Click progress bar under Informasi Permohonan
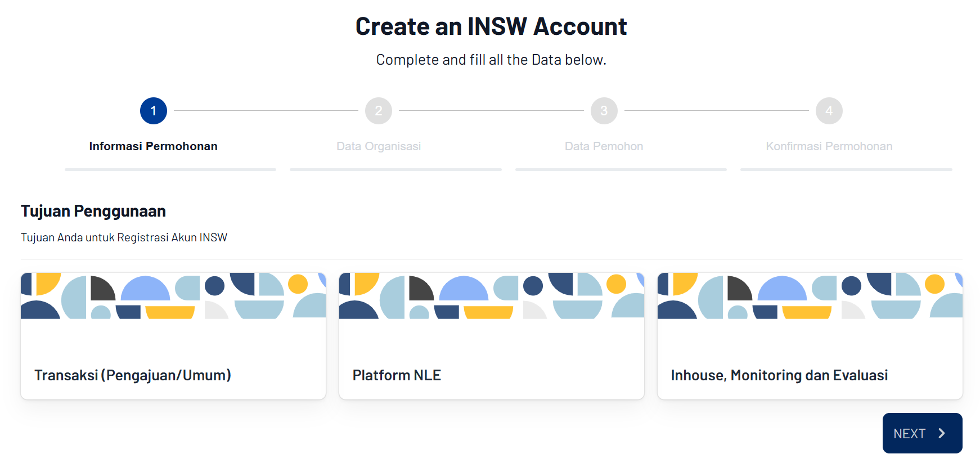980x463 pixels. click(170, 169)
